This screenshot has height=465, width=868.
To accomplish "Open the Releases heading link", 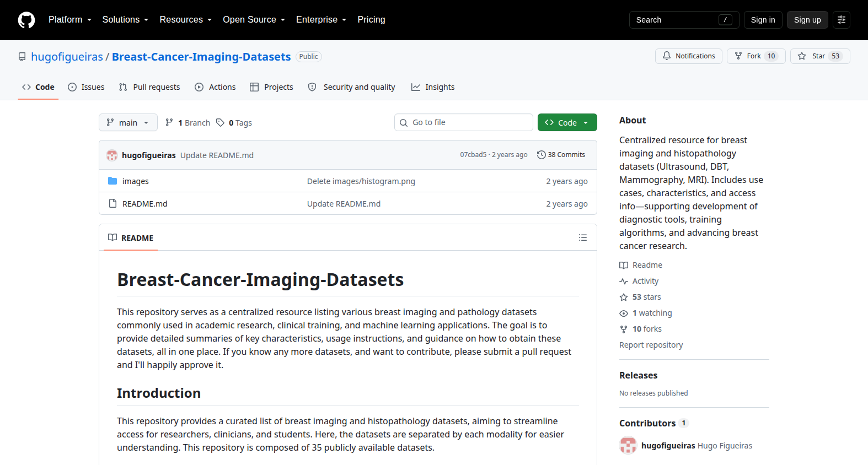I will pyautogui.click(x=639, y=375).
